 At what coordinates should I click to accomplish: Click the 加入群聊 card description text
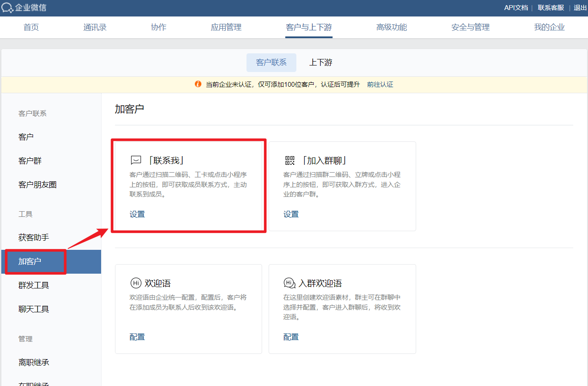[x=342, y=184]
